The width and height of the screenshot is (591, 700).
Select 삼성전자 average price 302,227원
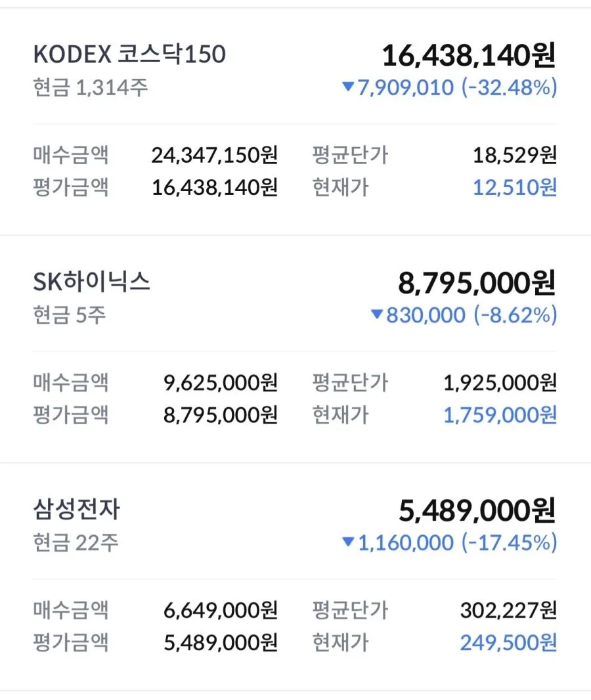[x=508, y=610]
